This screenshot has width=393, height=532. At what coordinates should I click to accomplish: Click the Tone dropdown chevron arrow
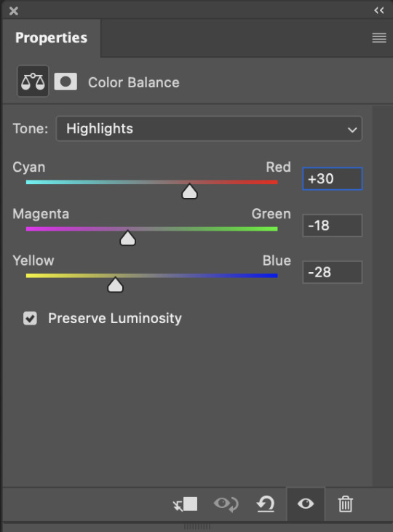coord(352,130)
